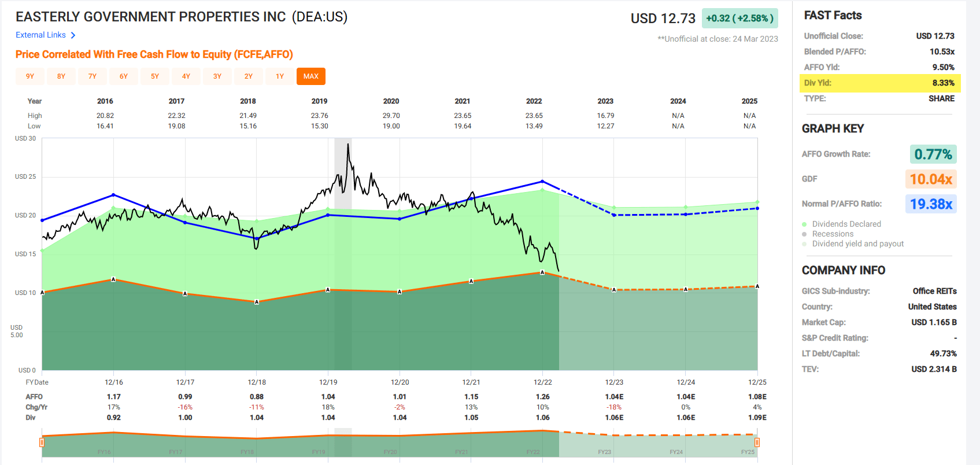Select the 6Y time range
The width and height of the screenshot is (980, 465).
click(124, 76)
